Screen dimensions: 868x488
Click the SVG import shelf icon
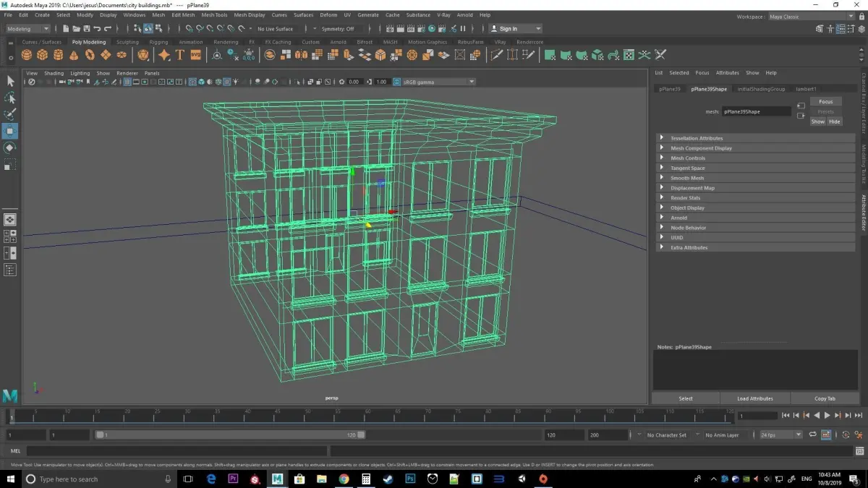click(195, 55)
